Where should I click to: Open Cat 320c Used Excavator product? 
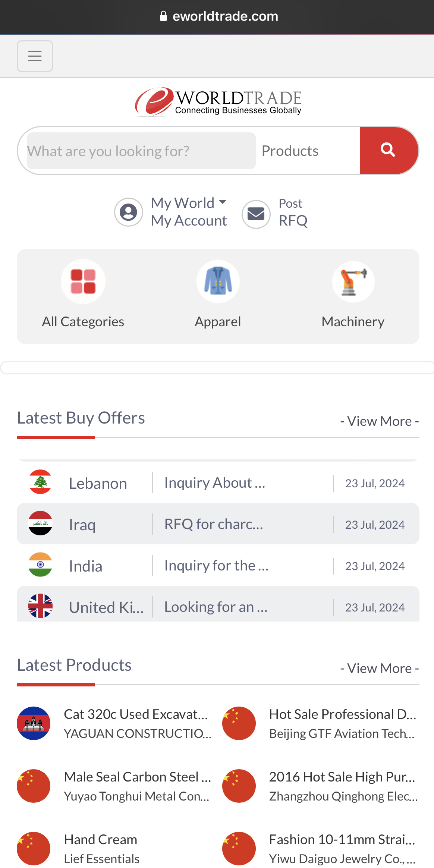tap(136, 714)
